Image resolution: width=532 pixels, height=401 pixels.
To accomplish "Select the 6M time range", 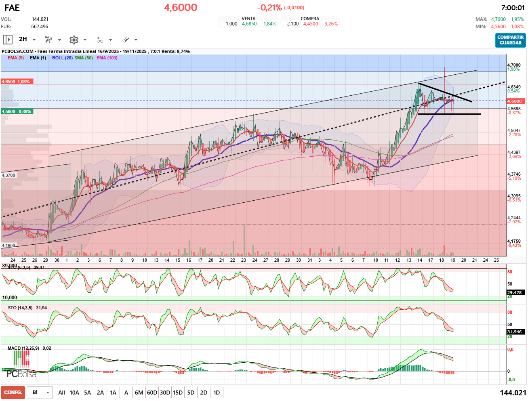I will pos(139,393).
